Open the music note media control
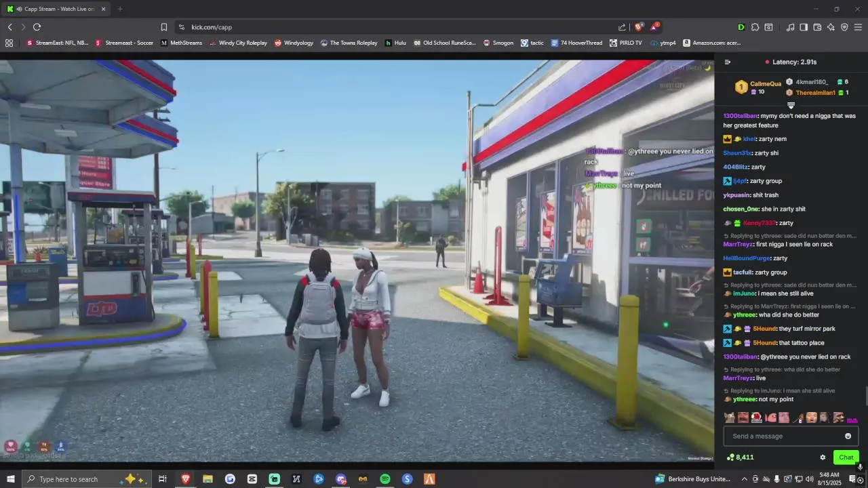This screenshot has width=868, height=488. (790, 27)
